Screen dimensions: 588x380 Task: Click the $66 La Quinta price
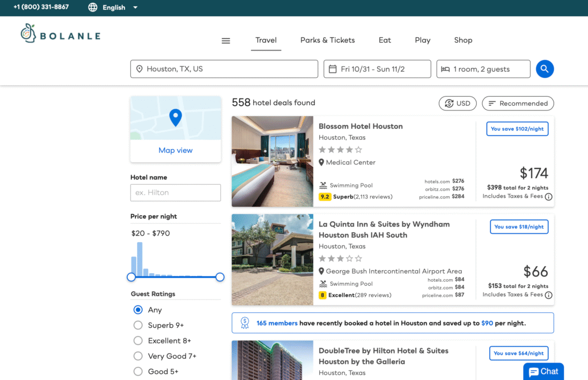[536, 271]
